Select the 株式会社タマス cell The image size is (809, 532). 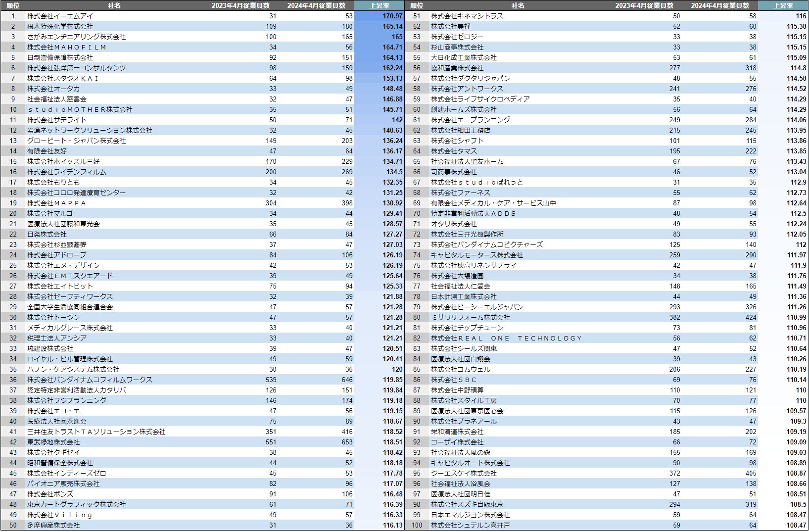tap(454, 151)
